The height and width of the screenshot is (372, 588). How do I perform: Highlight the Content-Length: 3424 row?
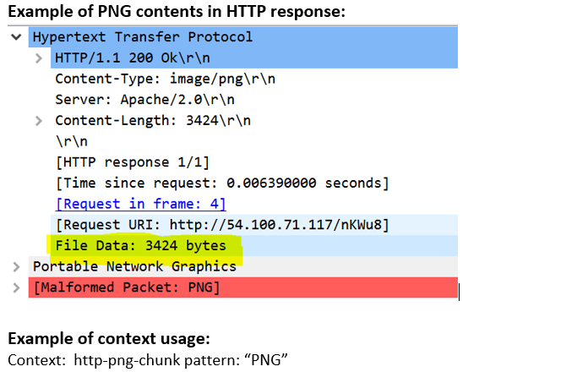[152, 121]
